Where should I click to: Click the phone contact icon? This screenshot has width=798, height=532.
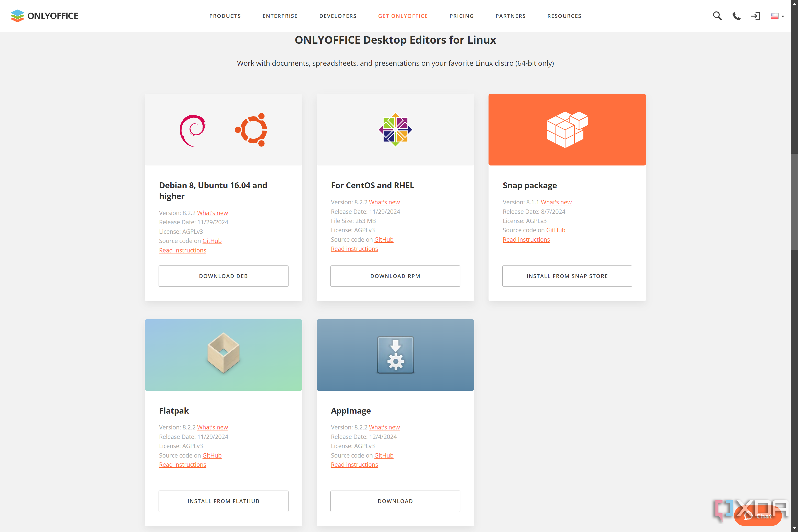736,16
